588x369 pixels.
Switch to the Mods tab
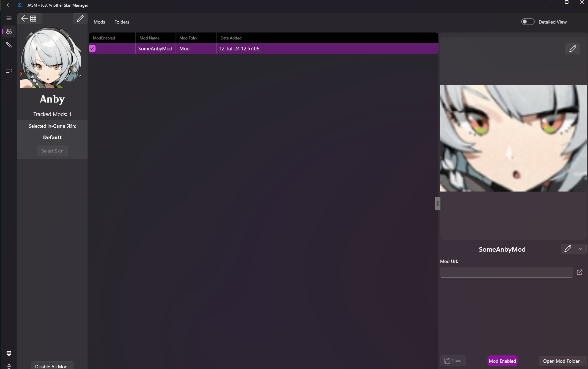point(99,22)
